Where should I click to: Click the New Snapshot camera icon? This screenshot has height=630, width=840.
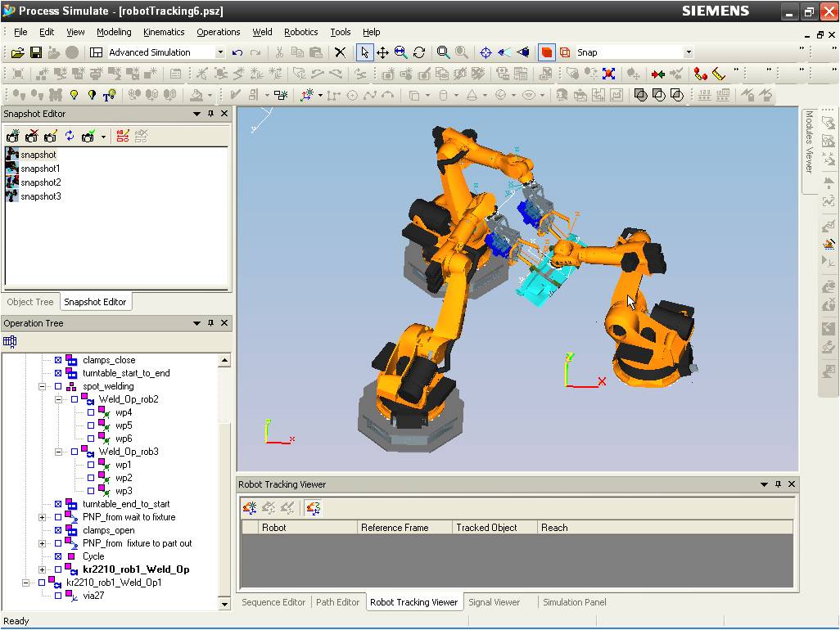pyautogui.click(x=13, y=136)
